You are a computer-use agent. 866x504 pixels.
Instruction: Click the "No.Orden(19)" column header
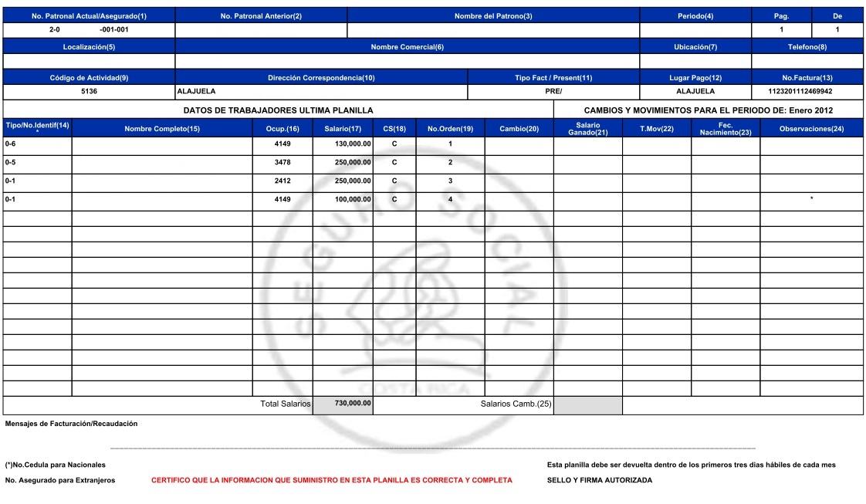[450, 129]
